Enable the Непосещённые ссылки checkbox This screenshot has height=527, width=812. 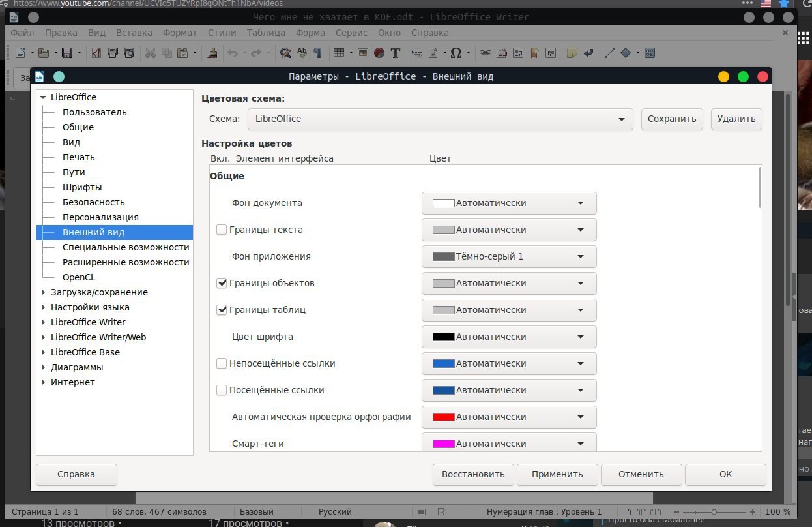222,363
